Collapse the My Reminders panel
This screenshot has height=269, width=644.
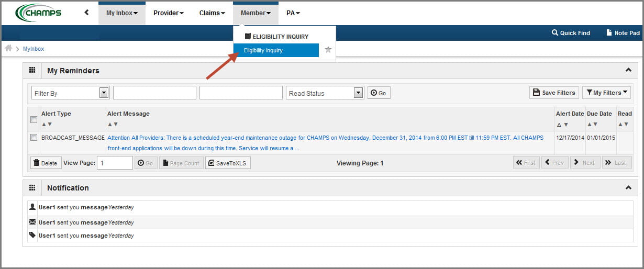(x=628, y=70)
